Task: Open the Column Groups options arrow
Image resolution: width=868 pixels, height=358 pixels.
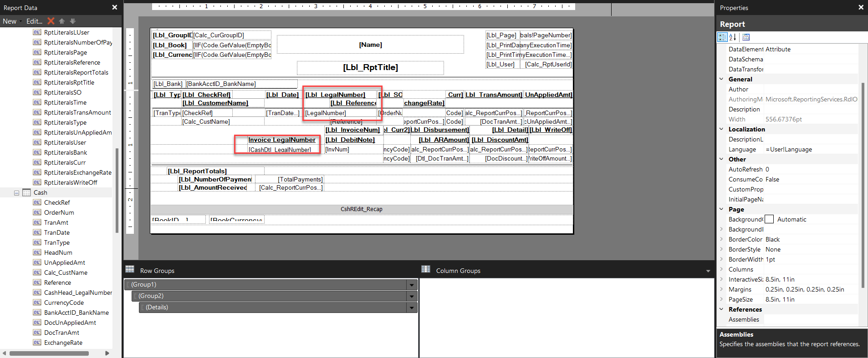Action: 708,271
